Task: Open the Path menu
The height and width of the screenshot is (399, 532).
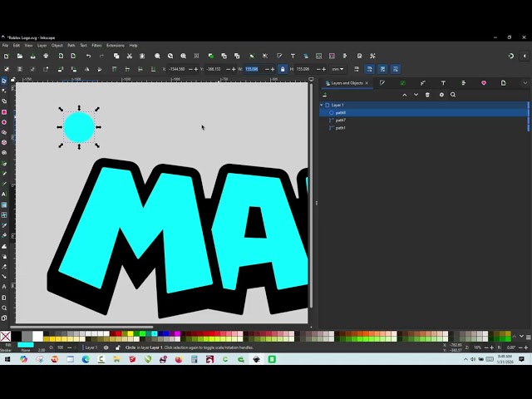Action: pos(71,46)
